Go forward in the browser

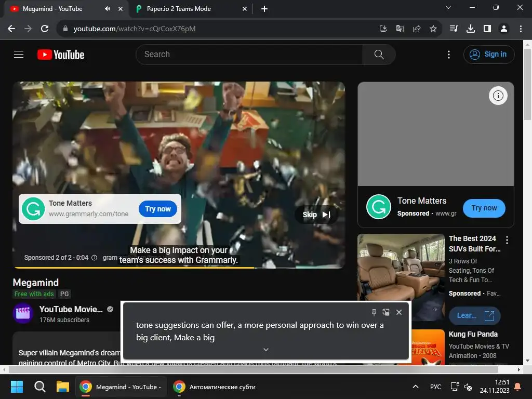pos(28,29)
